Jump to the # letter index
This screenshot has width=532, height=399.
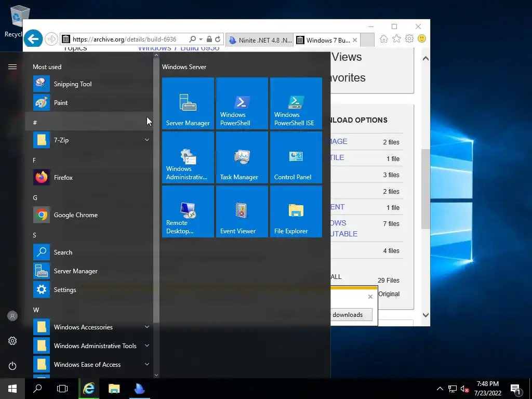click(89, 123)
